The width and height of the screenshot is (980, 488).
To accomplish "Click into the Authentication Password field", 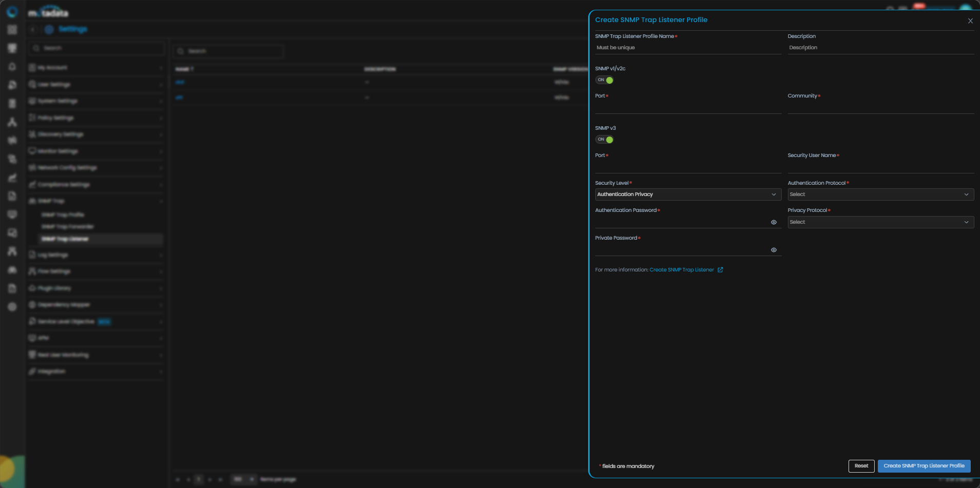I will click(x=681, y=222).
